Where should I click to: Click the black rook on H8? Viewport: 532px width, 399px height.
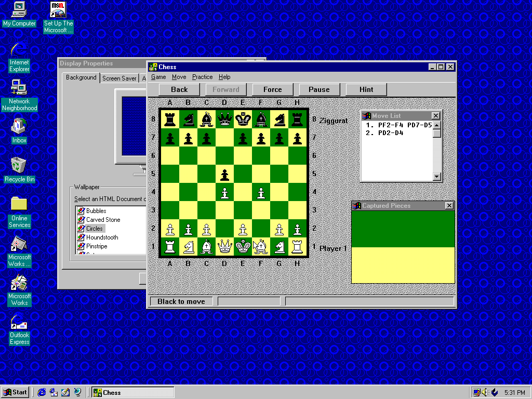tap(297, 119)
